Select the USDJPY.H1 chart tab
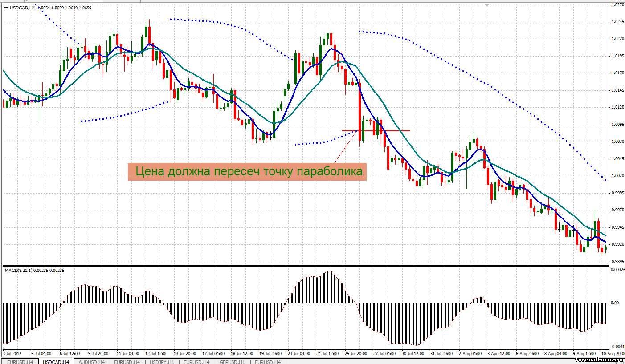Viewport: 625px width, 364px height. coord(162,361)
